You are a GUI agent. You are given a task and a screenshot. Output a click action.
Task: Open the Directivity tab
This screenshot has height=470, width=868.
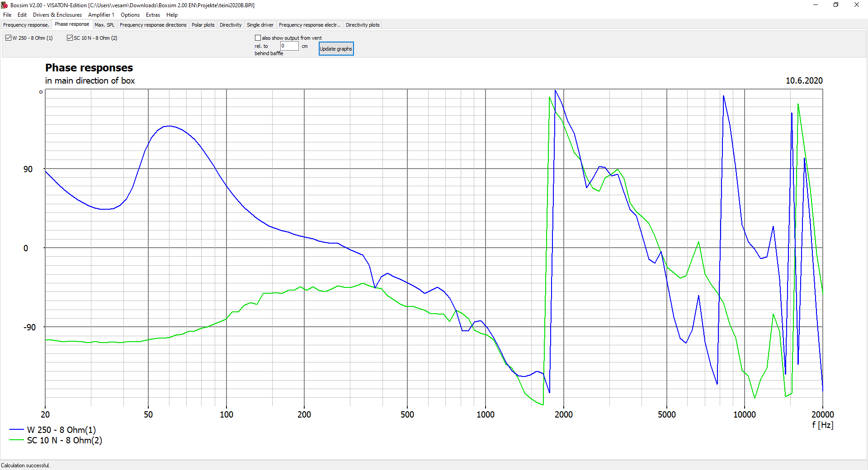231,25
